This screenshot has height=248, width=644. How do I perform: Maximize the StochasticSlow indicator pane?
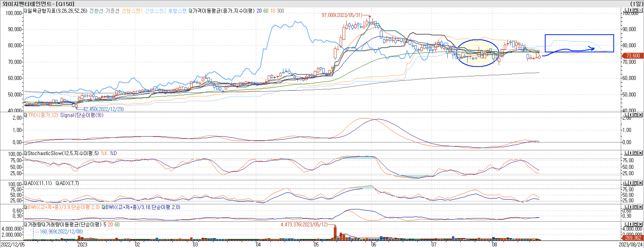coord(636,153)
